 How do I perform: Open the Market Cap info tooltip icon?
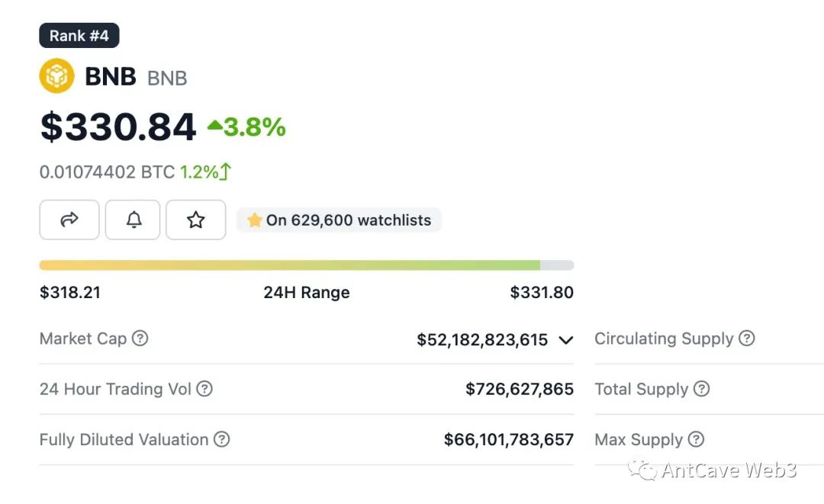point(140,339)
